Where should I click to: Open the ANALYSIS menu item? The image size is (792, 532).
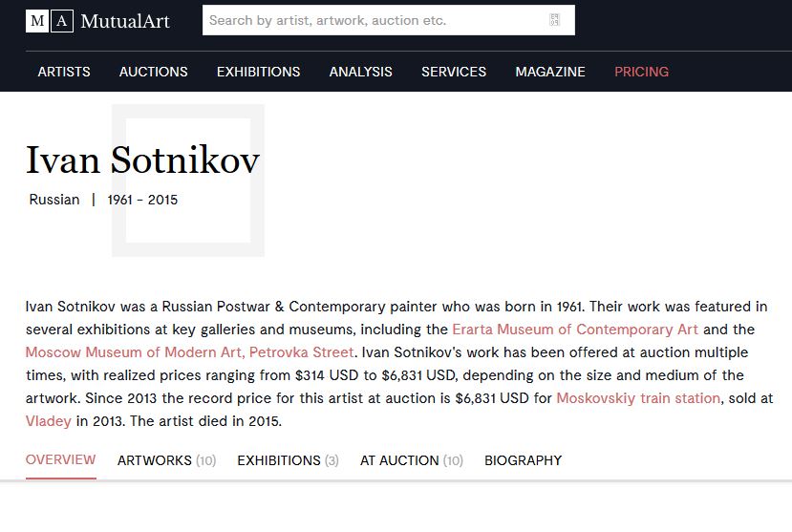click(x=360, y=72)
